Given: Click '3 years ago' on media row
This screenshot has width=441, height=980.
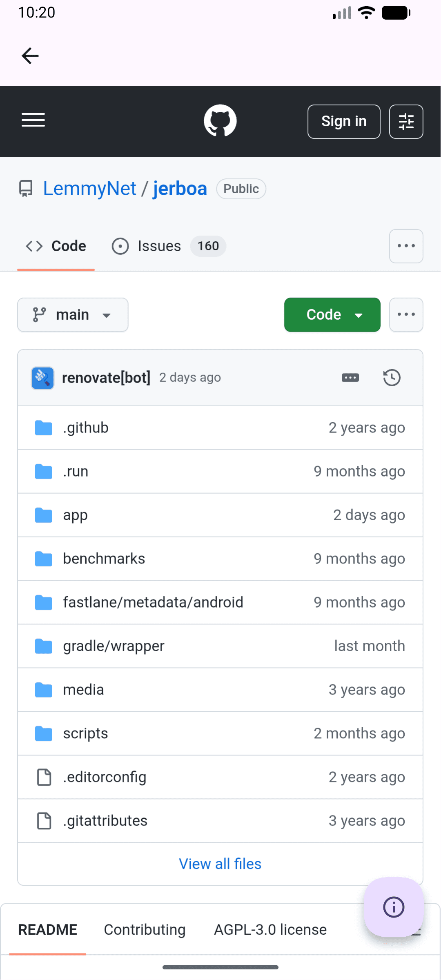Looking at the screenshot, I should click(367, 690).
